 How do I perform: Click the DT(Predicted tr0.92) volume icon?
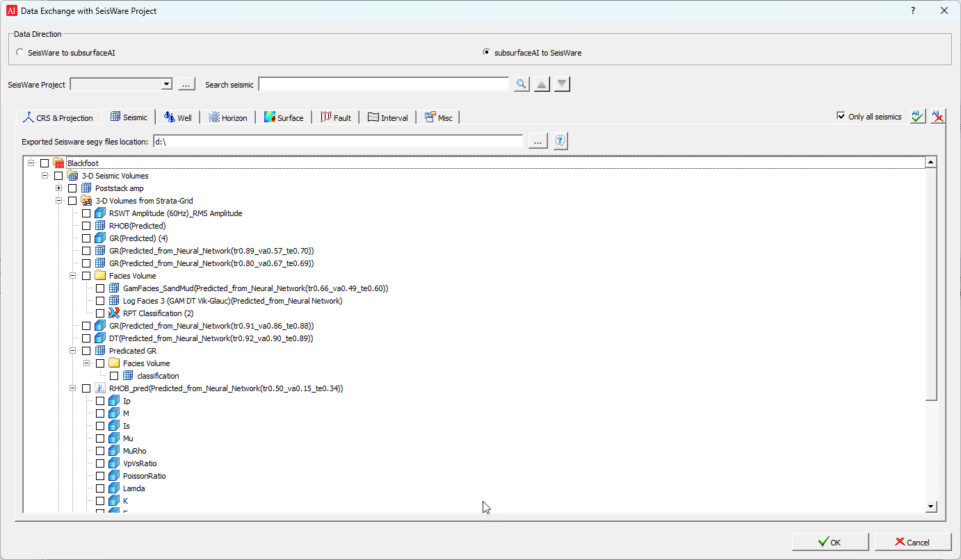click(101, 338)
